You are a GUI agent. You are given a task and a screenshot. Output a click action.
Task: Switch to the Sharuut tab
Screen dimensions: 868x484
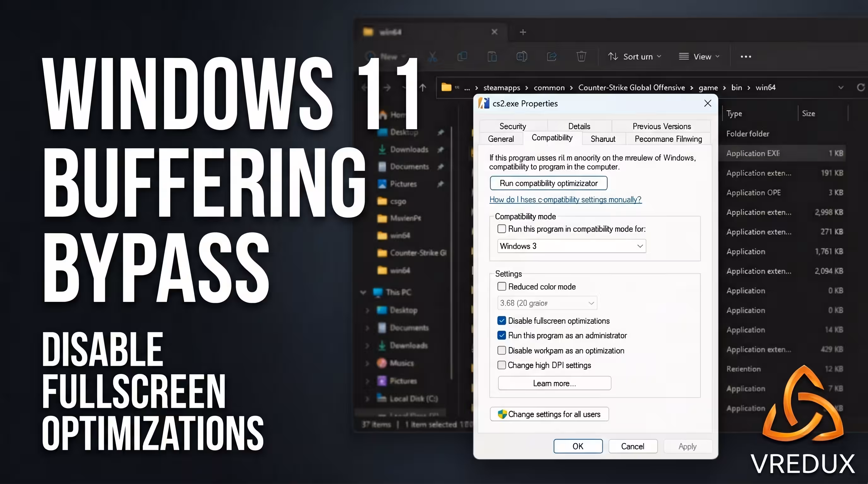pyautogui.click(x=603, y=139)
